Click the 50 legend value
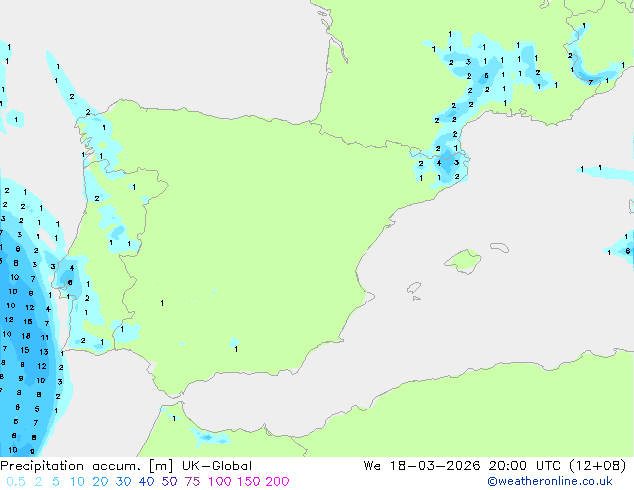Viewport: 634px width, 490px height. pos(169,482)
